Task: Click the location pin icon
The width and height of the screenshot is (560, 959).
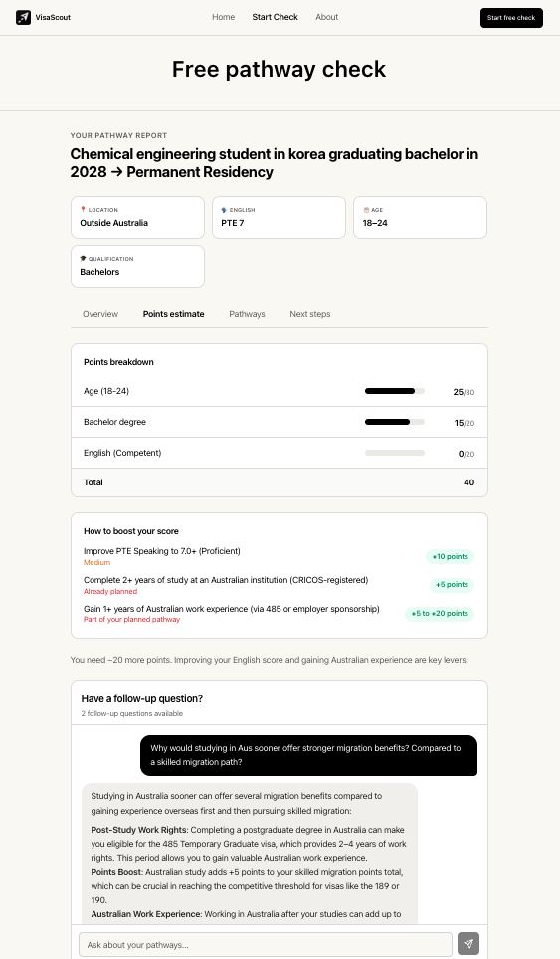Action: (84, 209)
